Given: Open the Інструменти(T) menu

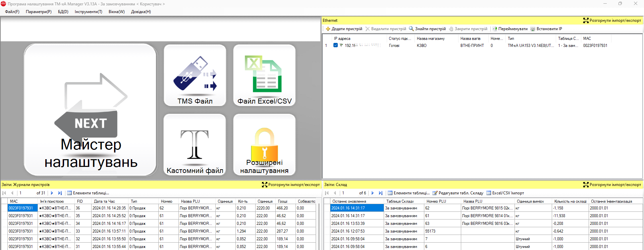Looking at the screenshot, I should point(88,12).
